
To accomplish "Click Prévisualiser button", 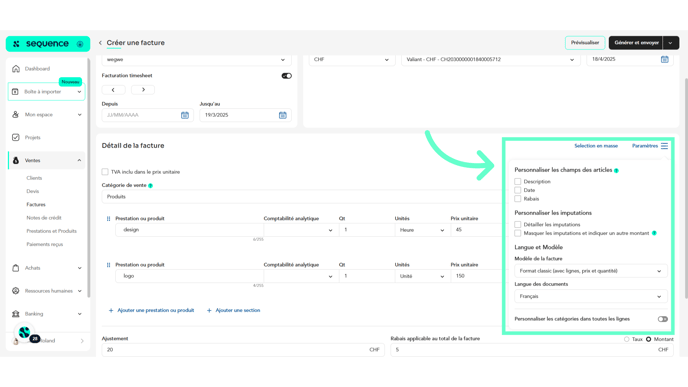I will [585, 43].
